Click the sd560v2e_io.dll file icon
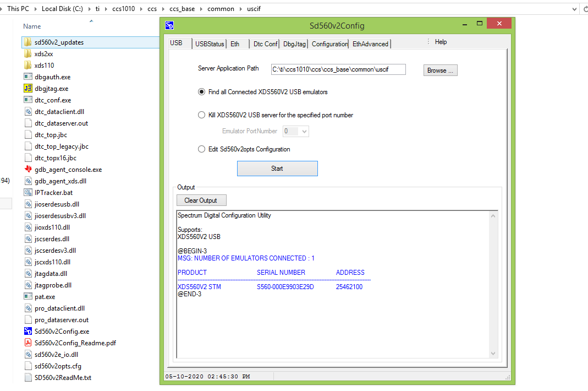Screen dimensions: 588x391 coord(28,355)
